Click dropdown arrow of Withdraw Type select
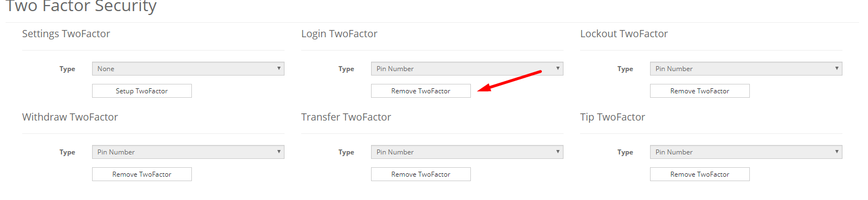The image size is (868, 200). tap(279, 152)
